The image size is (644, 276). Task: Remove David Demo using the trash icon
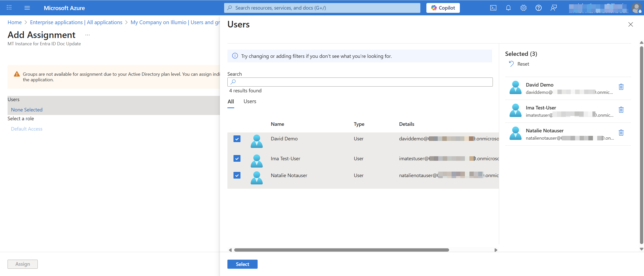[621, 87]
